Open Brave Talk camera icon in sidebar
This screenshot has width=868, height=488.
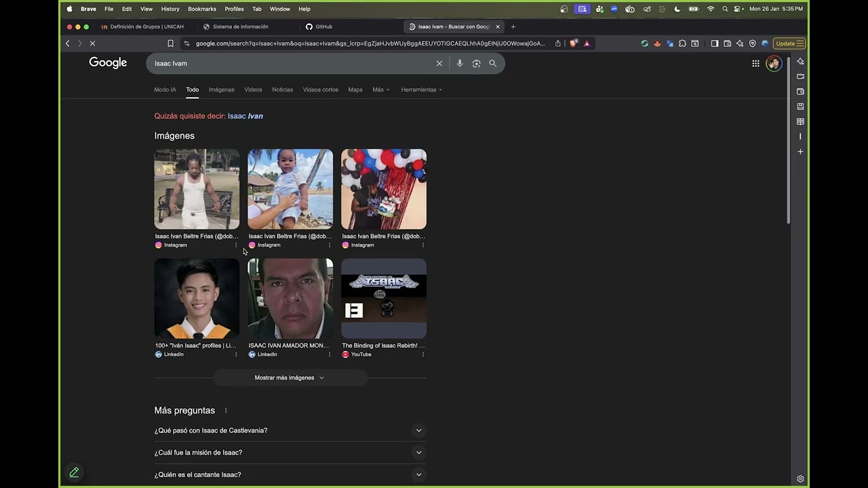pyautogui.click(x=800, y=77)
